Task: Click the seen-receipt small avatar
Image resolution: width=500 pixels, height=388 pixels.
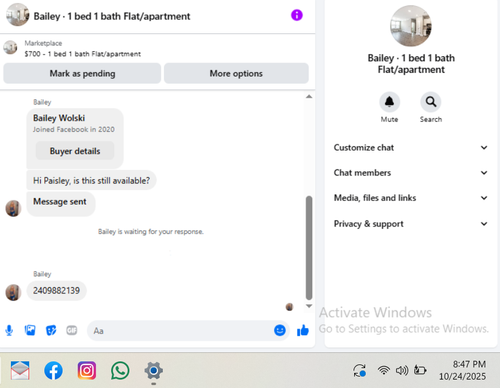Action: coord(289,307)
